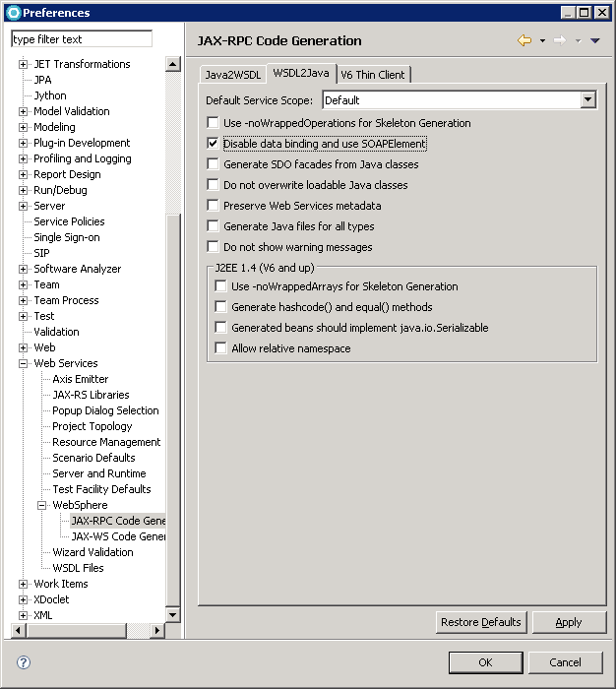The height and width of the screenshot is (689, 616).
Task: Expand the XDoclet node
Action: (23, 599)
